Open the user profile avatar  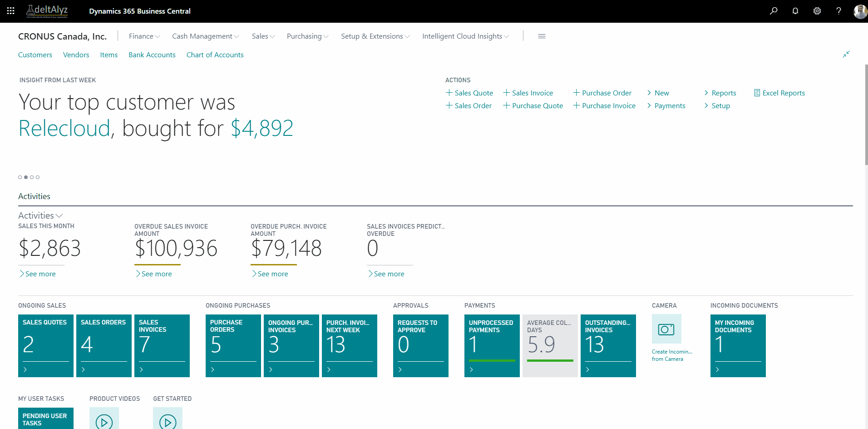(860, 11)
